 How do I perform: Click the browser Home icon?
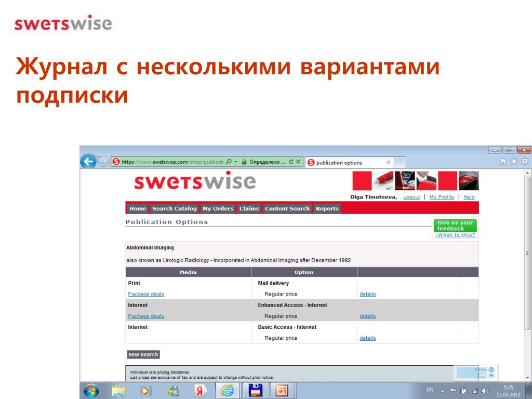(503, 162)
